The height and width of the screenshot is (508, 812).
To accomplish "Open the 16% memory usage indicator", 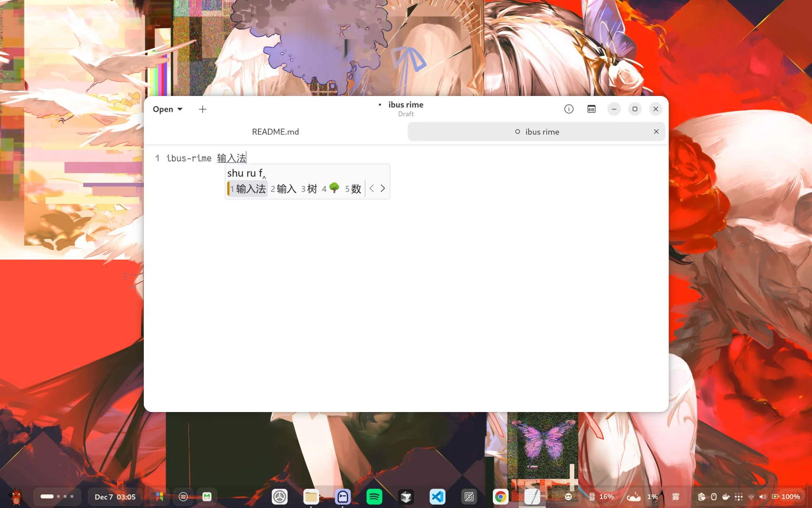I will (601, 497).
